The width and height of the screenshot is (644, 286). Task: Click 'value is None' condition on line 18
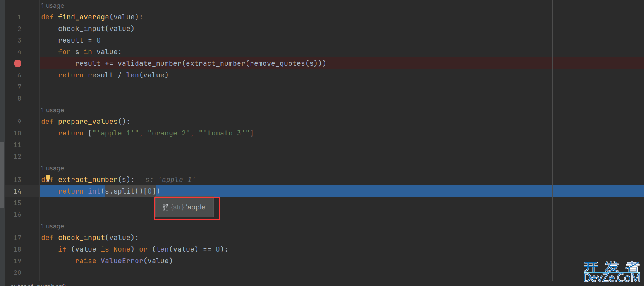(103, 249)
